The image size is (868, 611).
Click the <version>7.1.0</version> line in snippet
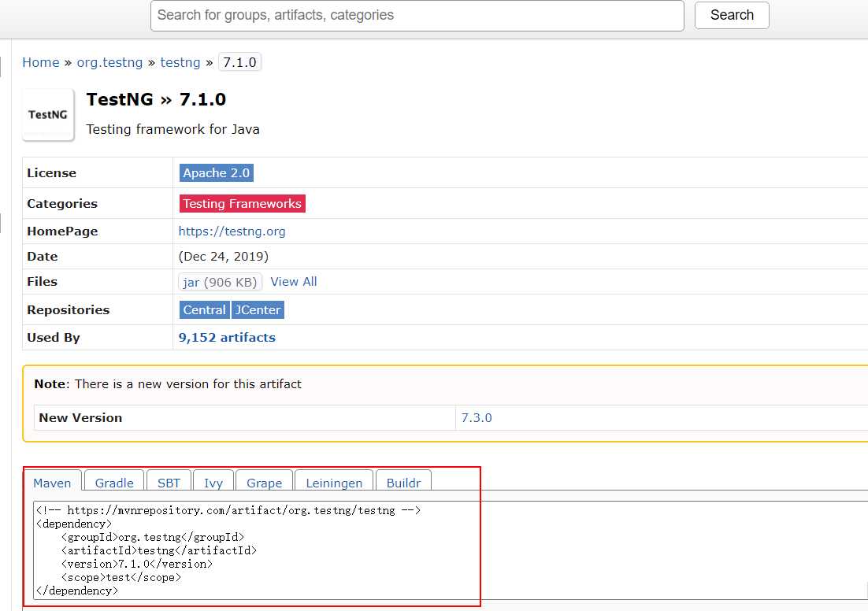coord(137,564)
